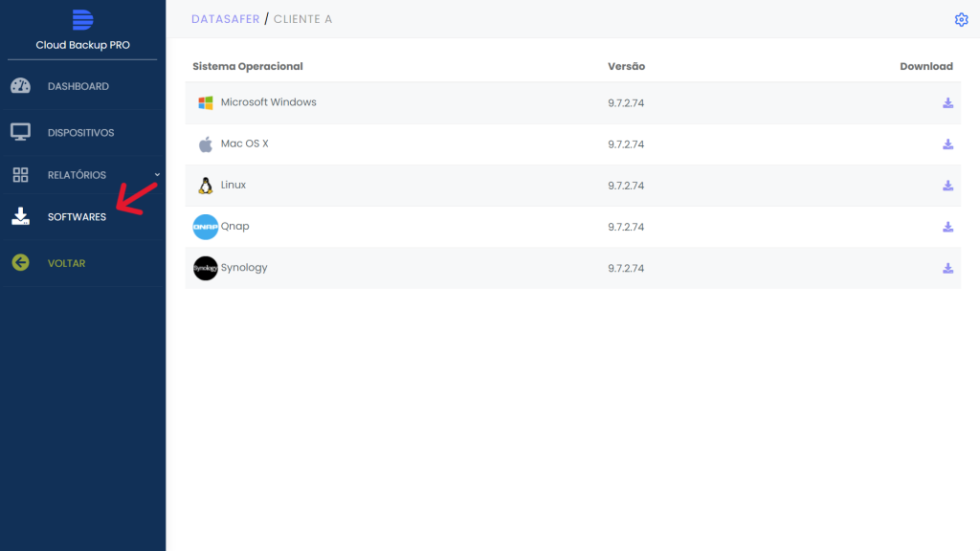980x551 pixels.
Task: Open the settings gear icon
Action: (961, 20)
